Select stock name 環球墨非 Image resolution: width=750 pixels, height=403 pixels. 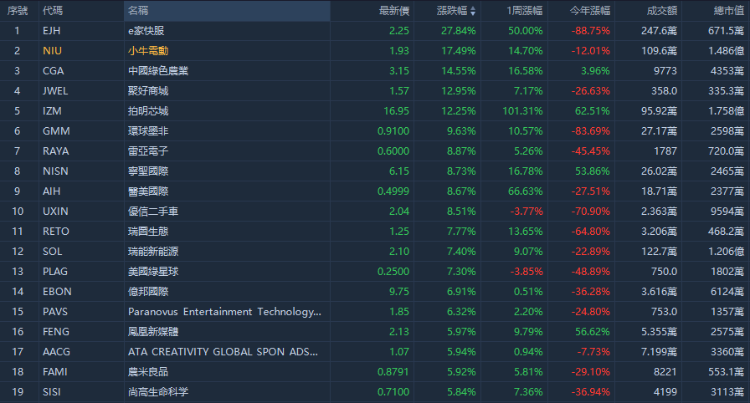148,131
